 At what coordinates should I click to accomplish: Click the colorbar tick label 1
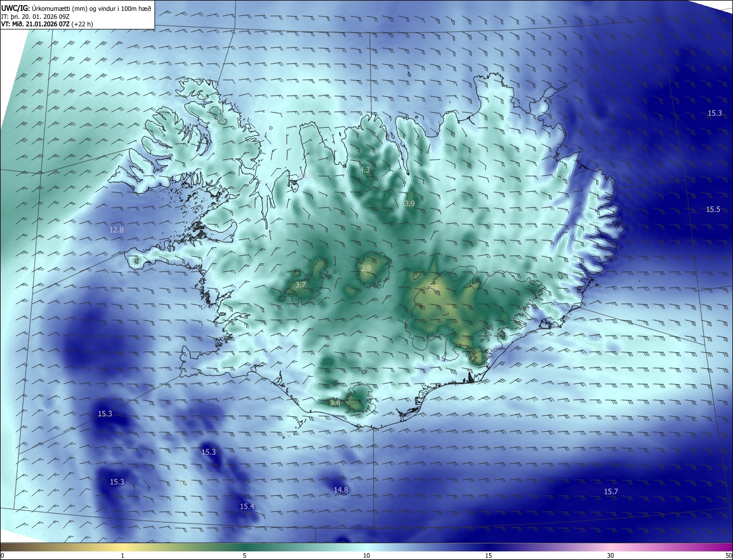[x=123, y=555]
